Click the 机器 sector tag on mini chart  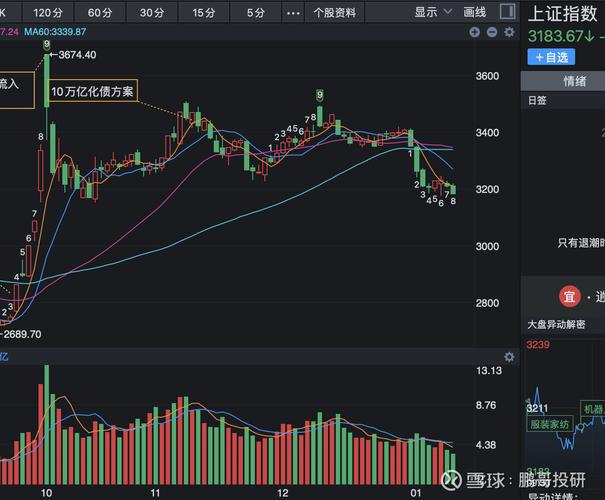593,409
